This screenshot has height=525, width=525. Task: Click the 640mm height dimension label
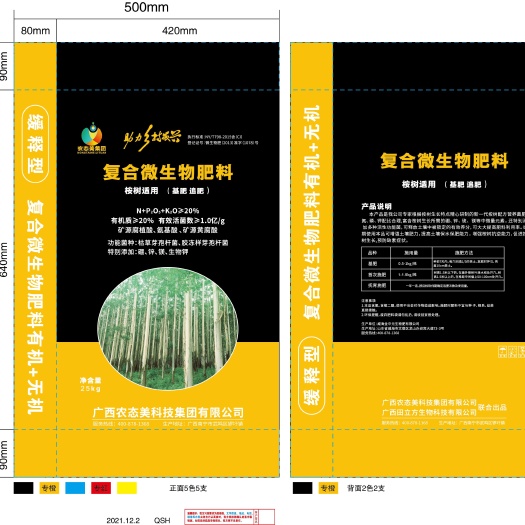[4, 260]
